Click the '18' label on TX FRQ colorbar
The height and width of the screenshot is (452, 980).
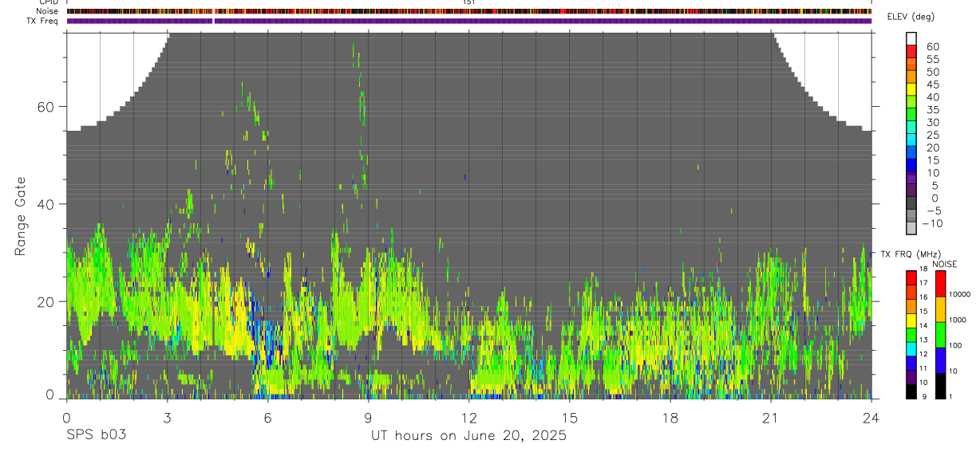point(924,269)
